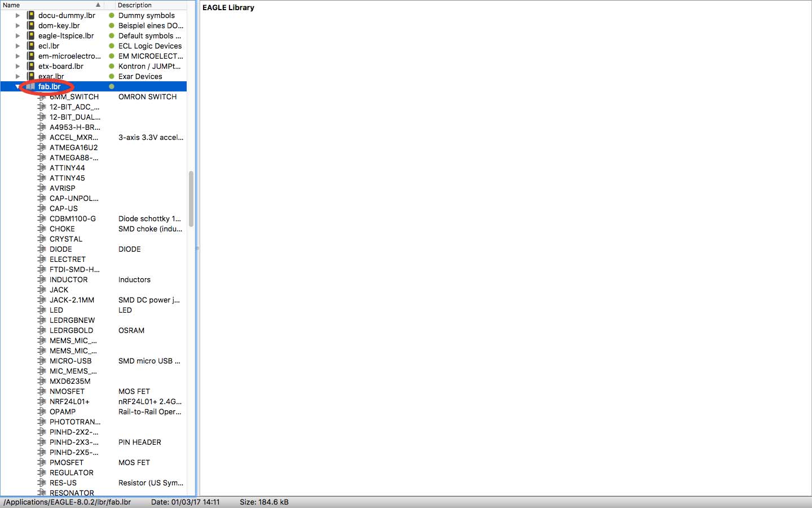This screenshot has width=812, height=508.
Task: Click the 'Resistor (US Sym...' description text
Action: (x=151, y=483)
